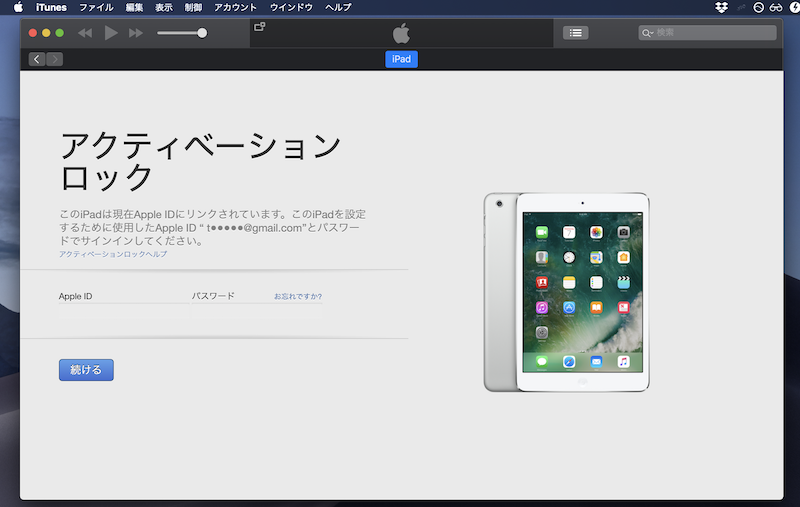Screen dimensions: 800x507
Task: Open the アカウント menu
Action: [x=235, y=7]
